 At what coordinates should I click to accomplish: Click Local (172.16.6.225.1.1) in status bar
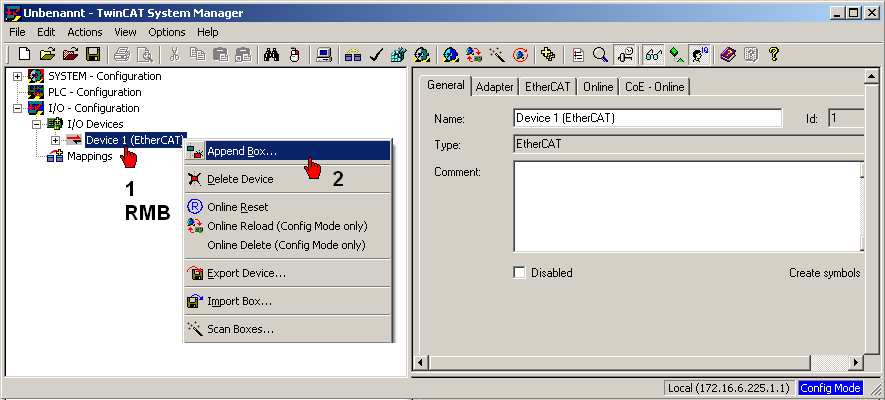coord(729,388)
